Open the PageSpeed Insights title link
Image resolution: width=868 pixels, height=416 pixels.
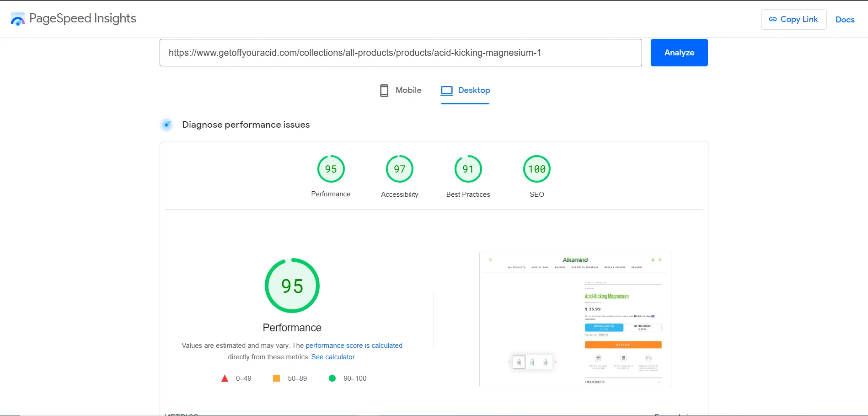point(83,18)
